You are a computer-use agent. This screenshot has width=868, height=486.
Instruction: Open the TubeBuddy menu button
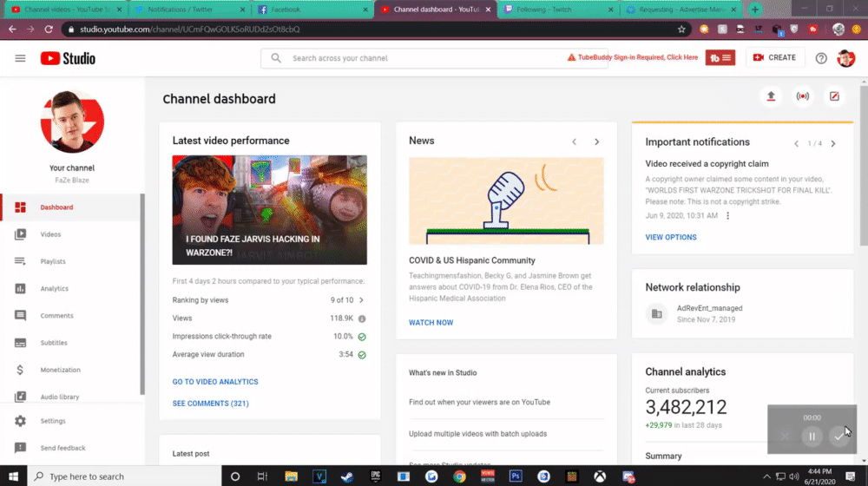[720, 57]
